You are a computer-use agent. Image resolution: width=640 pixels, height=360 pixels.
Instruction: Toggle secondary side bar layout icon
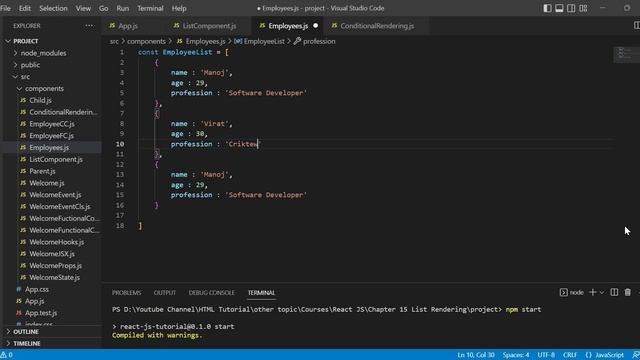click(571, 8)
